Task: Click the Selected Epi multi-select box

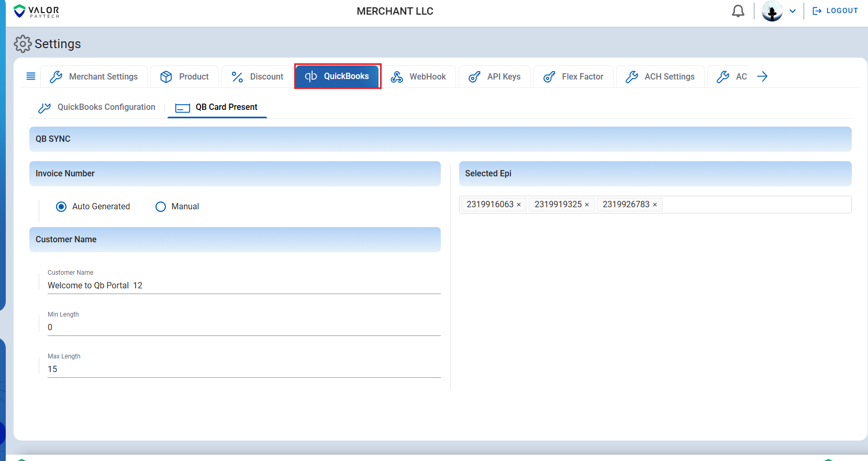Action: pos(655,205)
